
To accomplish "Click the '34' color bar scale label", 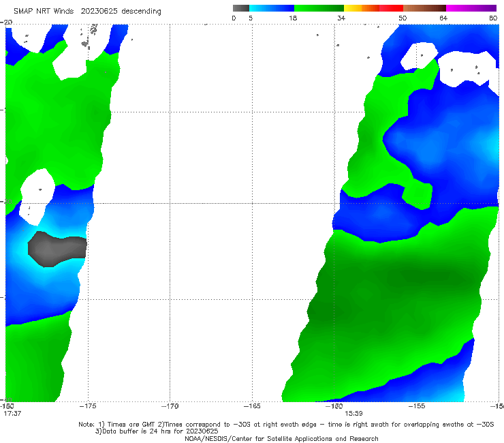I will click(341, 18).
